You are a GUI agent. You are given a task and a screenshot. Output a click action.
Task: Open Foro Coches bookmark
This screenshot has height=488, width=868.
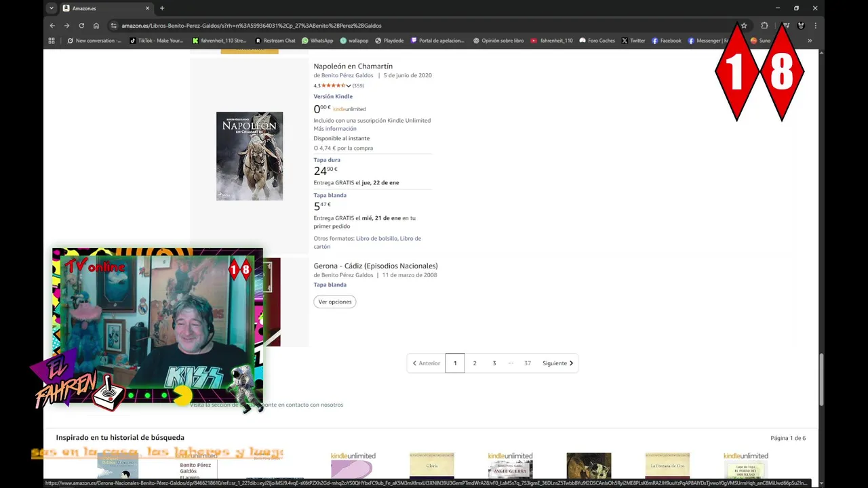597,41
